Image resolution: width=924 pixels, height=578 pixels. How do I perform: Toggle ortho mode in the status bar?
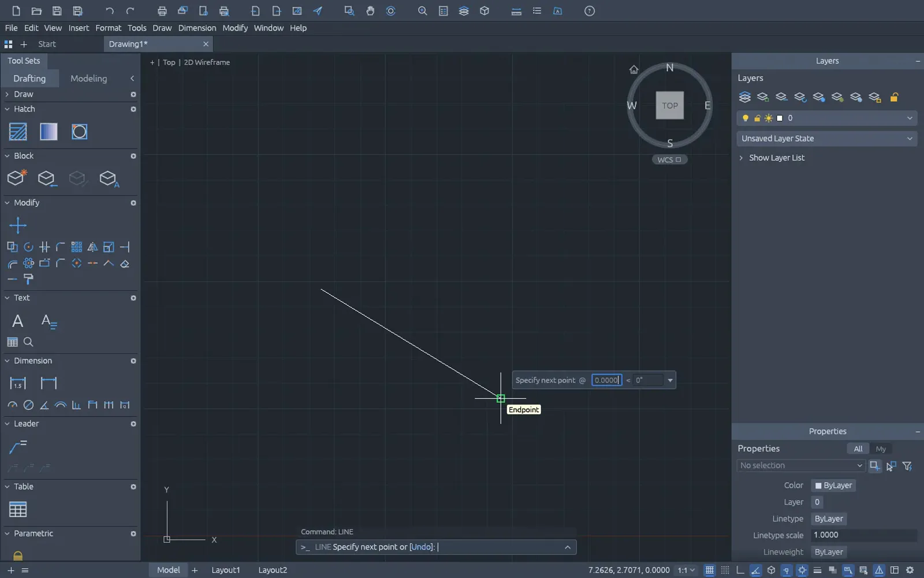[740, 570]
